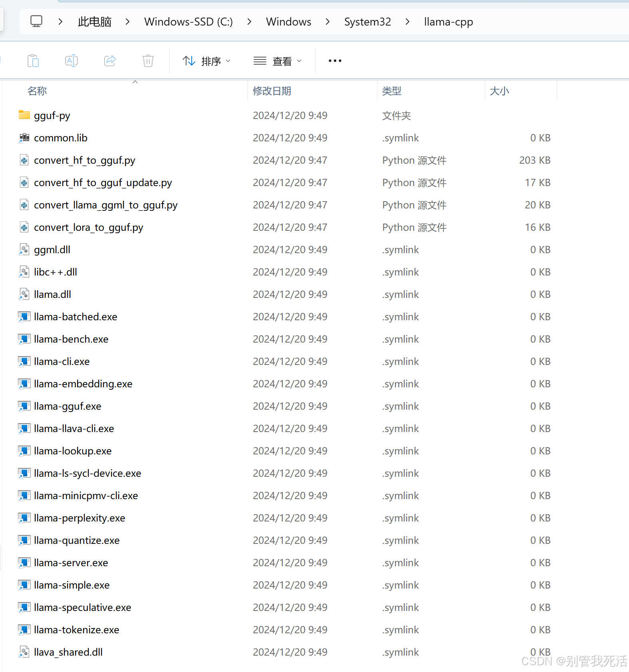The width and height of the screenshot is (629, 672).
Task: Click modified date of convert_lora_to_gguf.py
Action: pos(290,227)
